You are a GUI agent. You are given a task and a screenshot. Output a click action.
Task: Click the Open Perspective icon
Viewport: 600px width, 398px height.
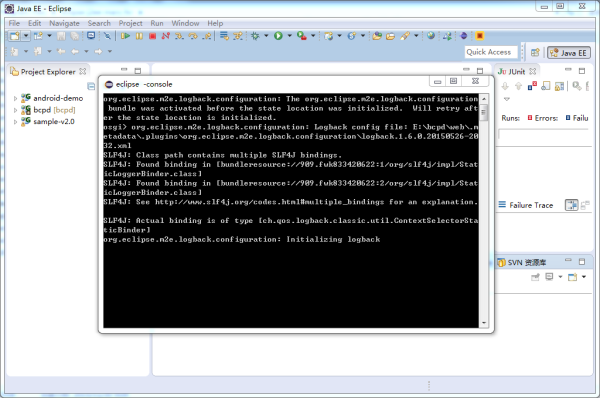click(535, 52)
